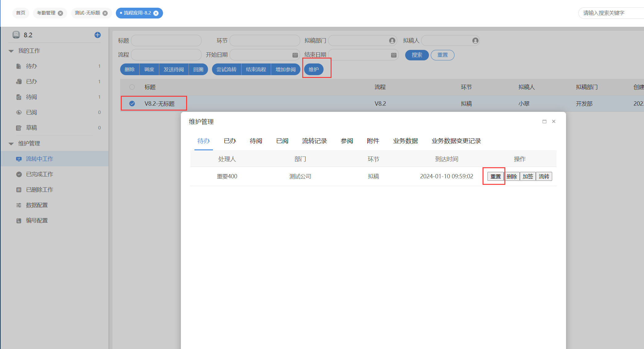
Task: Click the 加签 button in 操作 column
Action: pyautogui.click(x=528, y=177)
